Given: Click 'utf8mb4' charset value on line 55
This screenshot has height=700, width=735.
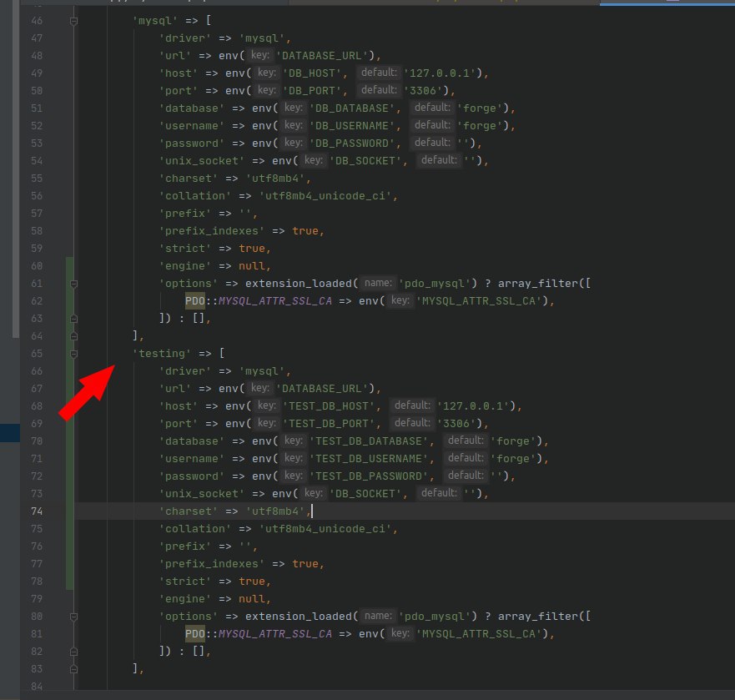Looking at the screenshot, I should pos(275,179).
